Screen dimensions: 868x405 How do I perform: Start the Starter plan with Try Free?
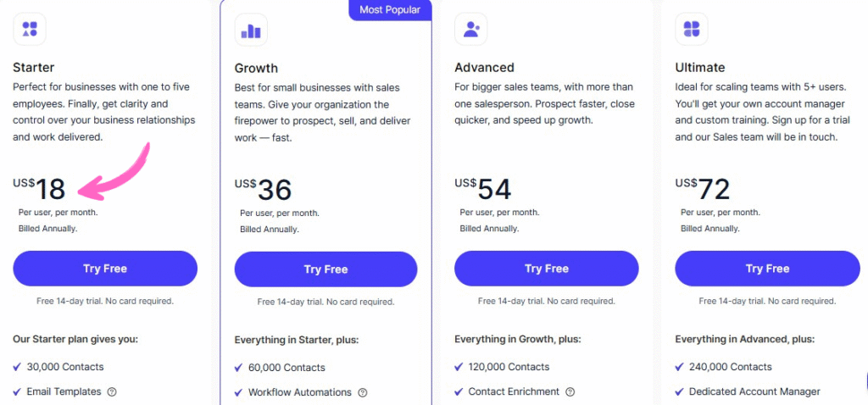(x=105, y=269)
